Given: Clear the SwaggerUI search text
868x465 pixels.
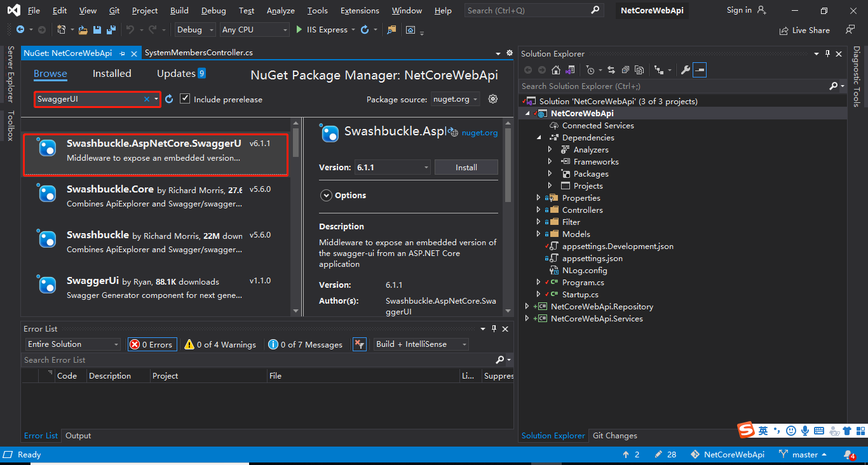Looking at the screenshot, I should [x=147, y=99].
